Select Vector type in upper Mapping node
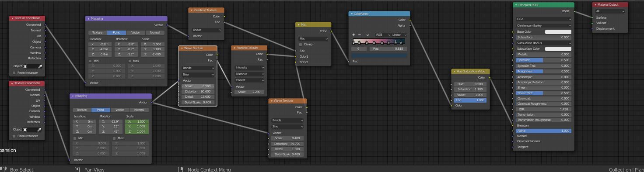The width and height of the screenshot is (644, 172). pyautogui.click(x=136, y=33)
